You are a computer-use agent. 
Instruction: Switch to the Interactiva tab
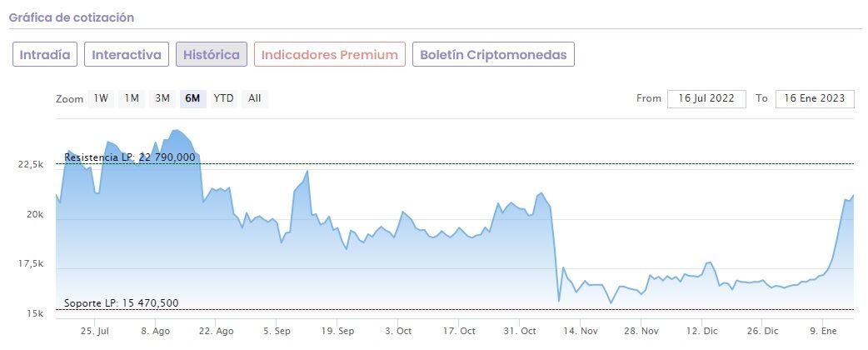(127, 55)
